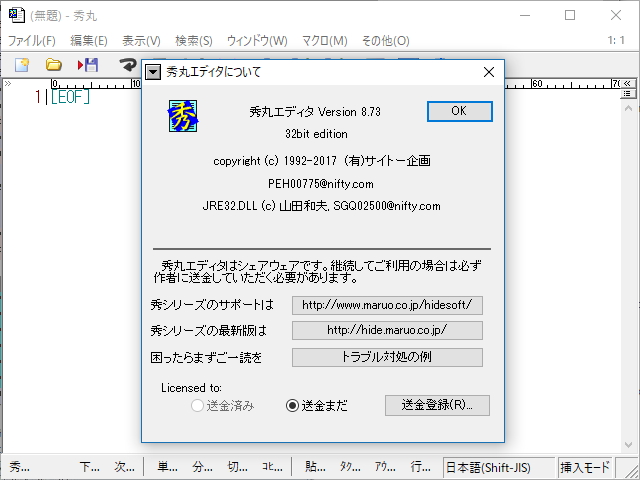Open the マクロ(M) menu
Viewport: 640px width, 480px height.
tap(324, 41)
